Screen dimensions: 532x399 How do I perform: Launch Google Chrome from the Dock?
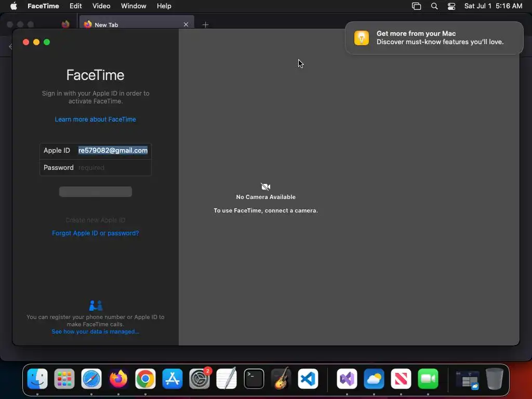[145, 379]
